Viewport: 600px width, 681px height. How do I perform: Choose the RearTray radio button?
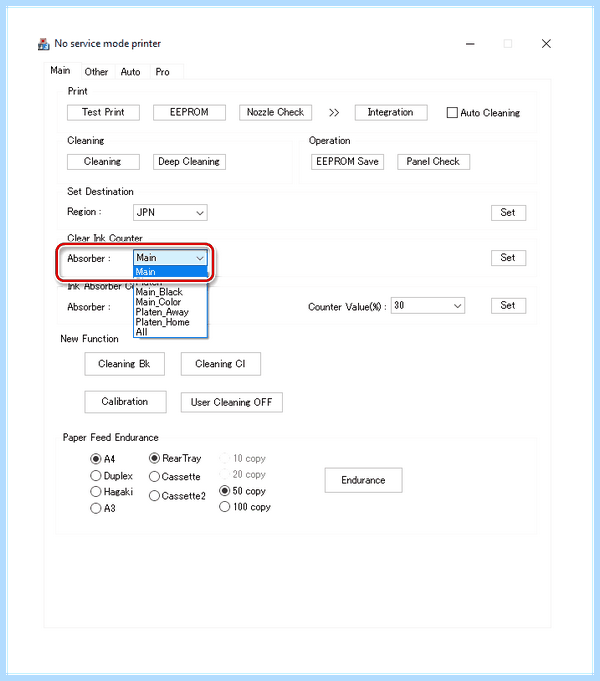[154, 458]
